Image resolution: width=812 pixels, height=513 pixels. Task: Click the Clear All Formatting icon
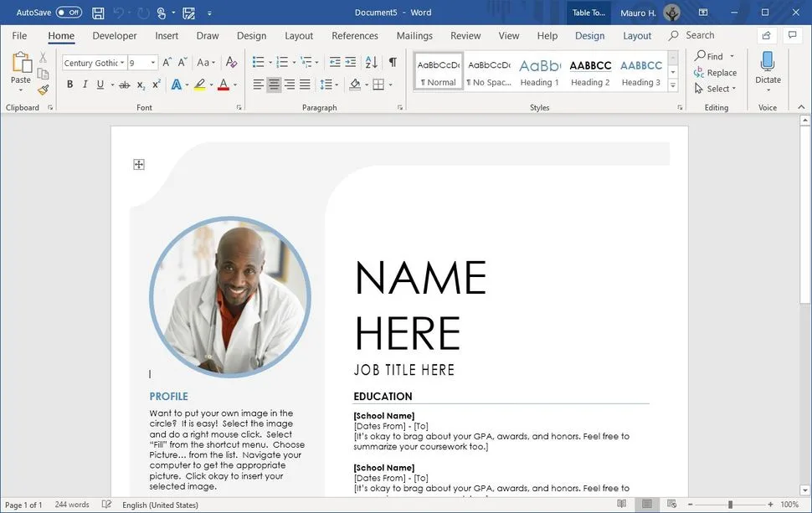pyautogui.click(x=232, y=62)
